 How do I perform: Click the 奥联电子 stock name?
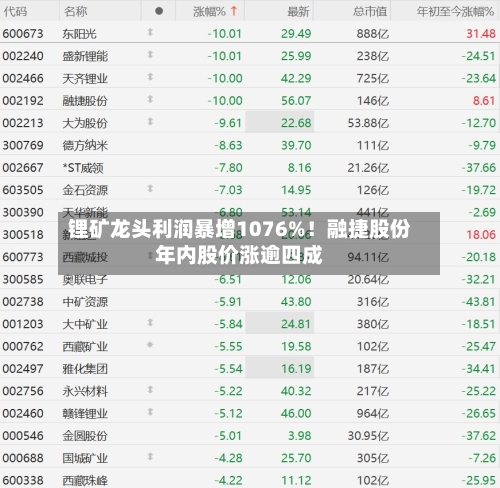click(x=85, y=279)
